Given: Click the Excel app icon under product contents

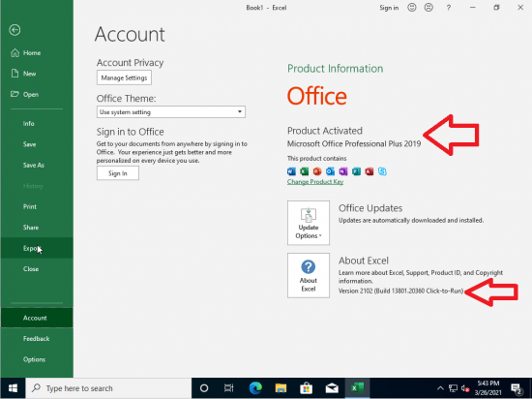Looking at the screenshot, I should 305,171.
